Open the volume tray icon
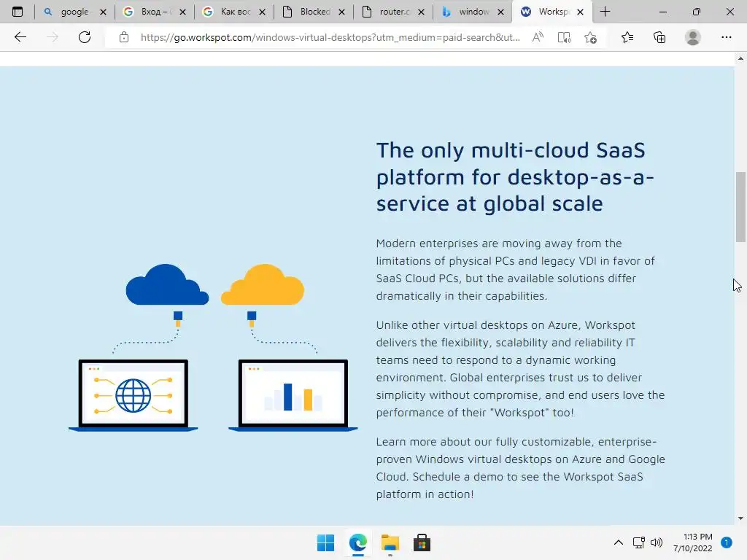The height and width of the screenshot is (560, 747). pos(657,542)
